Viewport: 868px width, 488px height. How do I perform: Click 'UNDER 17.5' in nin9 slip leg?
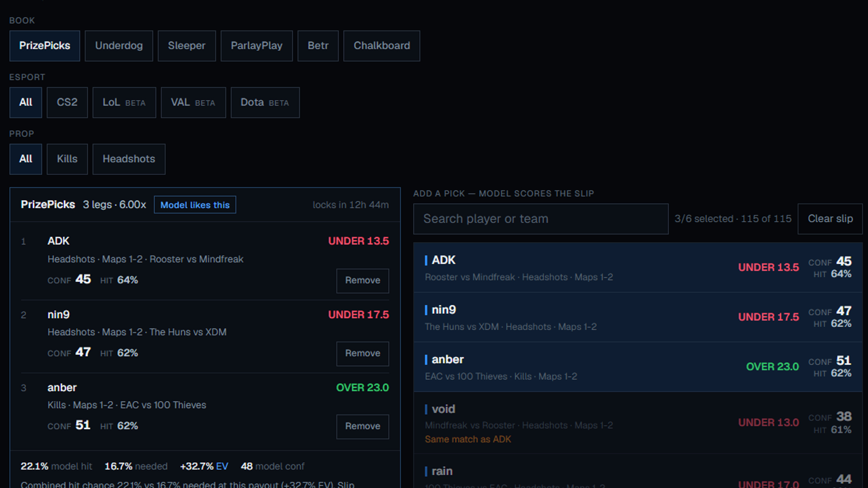tap(358, 314)
